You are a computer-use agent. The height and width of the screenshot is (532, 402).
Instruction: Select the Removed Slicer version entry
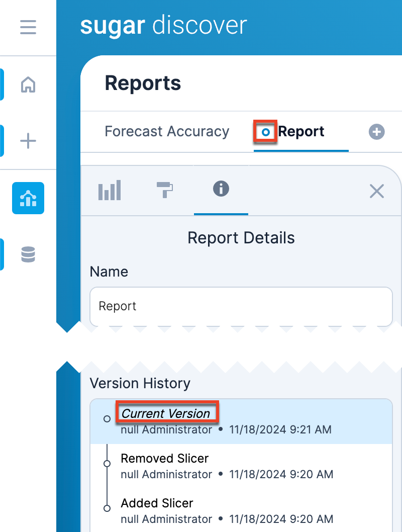(x=164, y=459)
